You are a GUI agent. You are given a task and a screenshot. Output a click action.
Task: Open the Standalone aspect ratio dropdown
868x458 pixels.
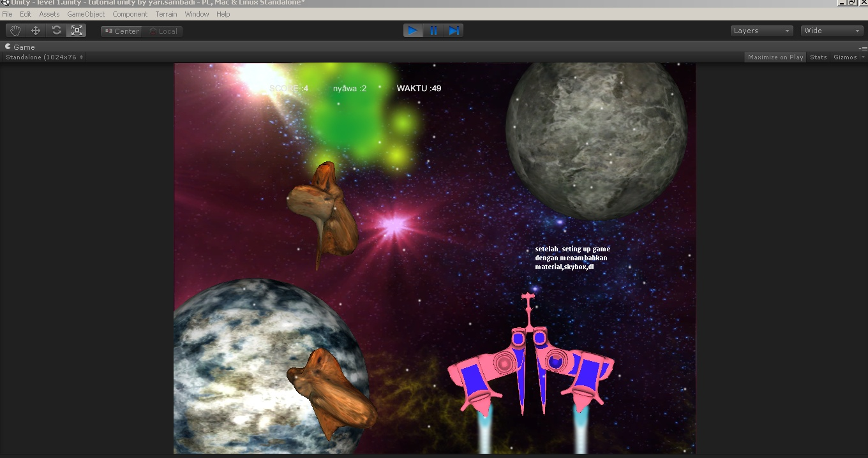(41, 57)
